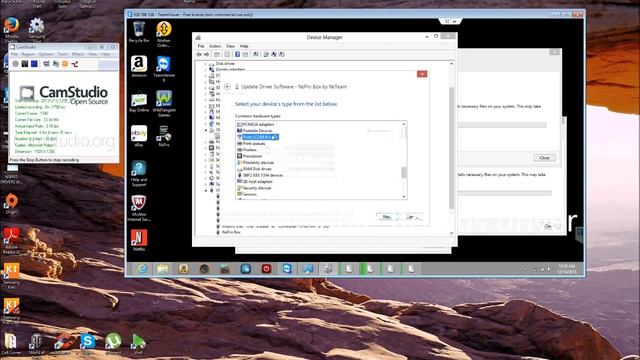
Task: Select Security devices in hardware types list
Action: (254, 188)
